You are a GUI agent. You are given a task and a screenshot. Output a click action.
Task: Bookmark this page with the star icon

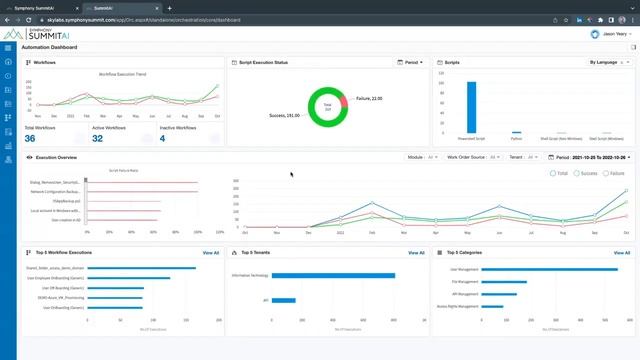pos(566,20)
